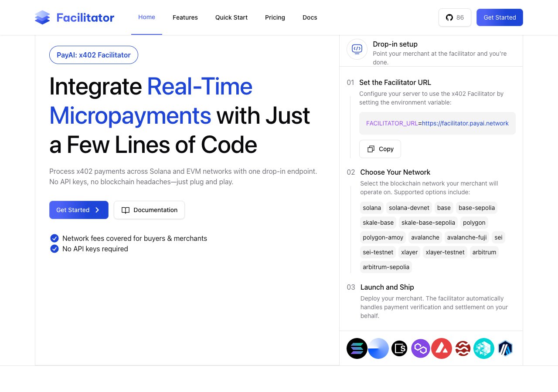Click the checkmark beside Network fees covered
This screenshot has width=558, height=392.
click(x=54, y=238)
